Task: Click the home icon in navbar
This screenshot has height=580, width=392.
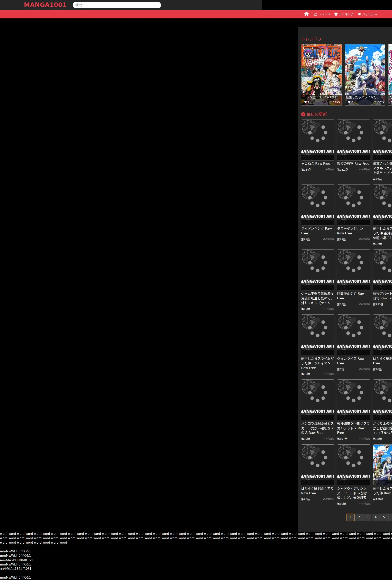Action: [306, 14]
